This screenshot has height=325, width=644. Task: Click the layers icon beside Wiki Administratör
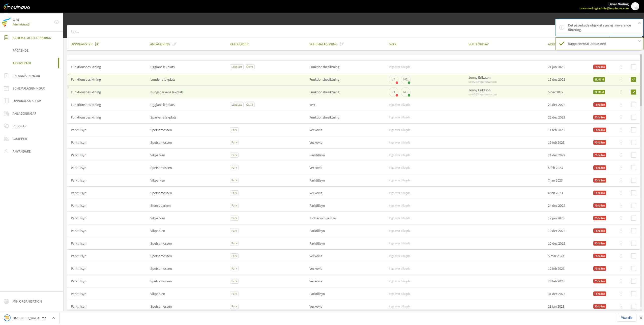(57, 22)
